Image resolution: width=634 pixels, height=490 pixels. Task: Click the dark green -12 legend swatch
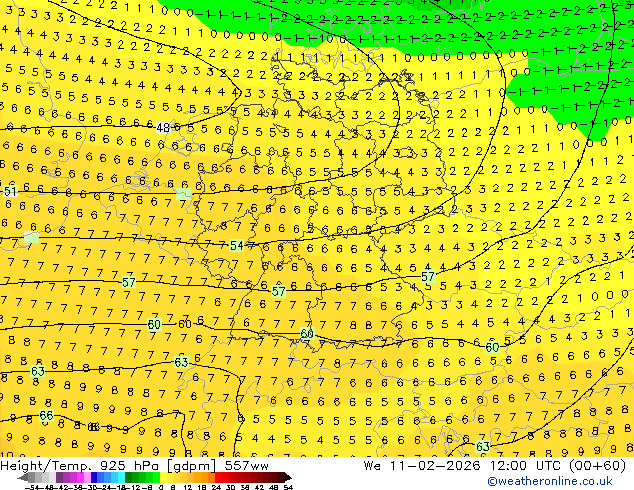(129, 477)
